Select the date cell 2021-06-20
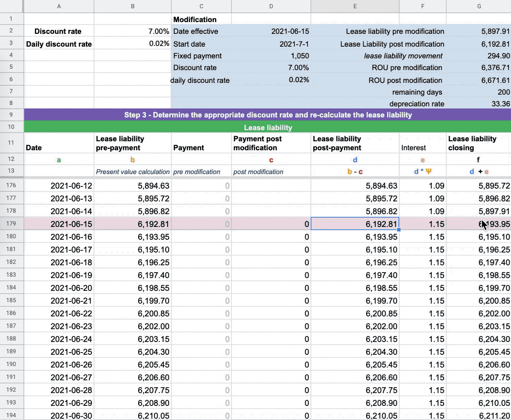Viewport: 511px width, 420px height. pyautogui.click(x=59, y=288)
